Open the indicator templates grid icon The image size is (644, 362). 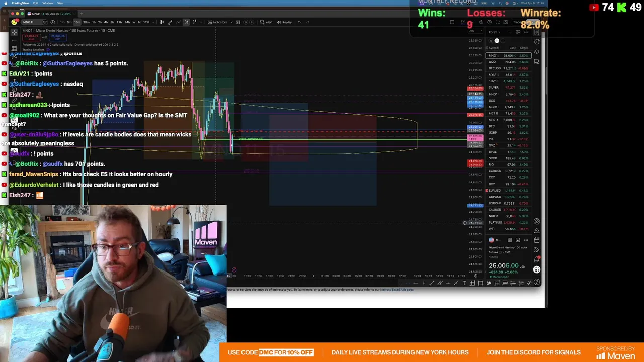238,22
